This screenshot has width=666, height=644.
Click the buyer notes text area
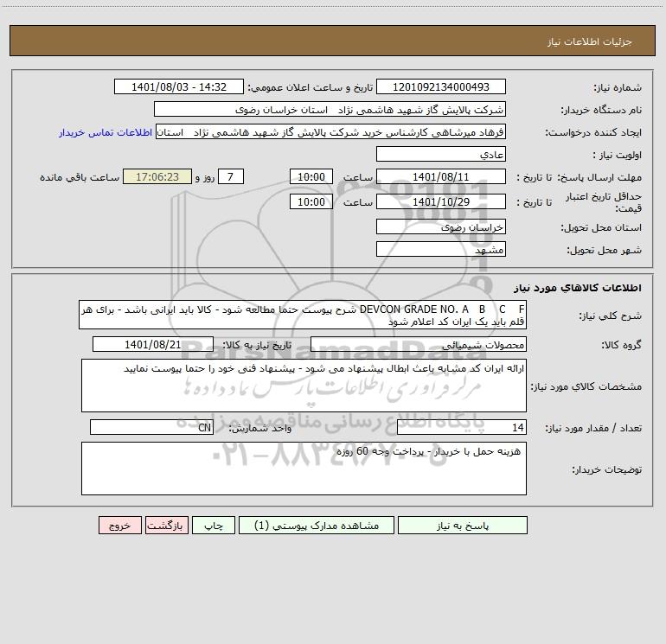click(304, 469)
